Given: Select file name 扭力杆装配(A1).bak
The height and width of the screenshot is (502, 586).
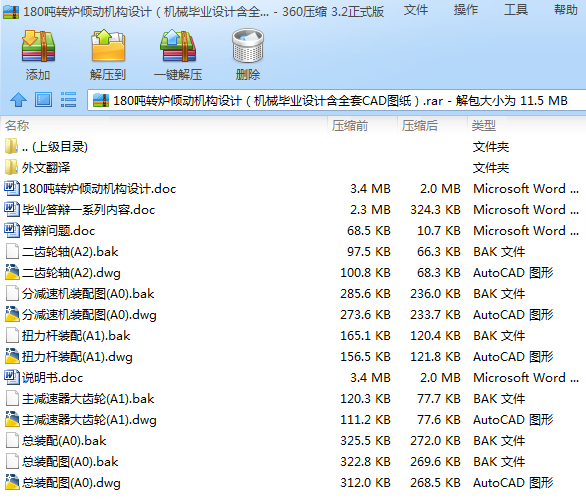Looking at the screenshot, I should (x=76, y=336).
